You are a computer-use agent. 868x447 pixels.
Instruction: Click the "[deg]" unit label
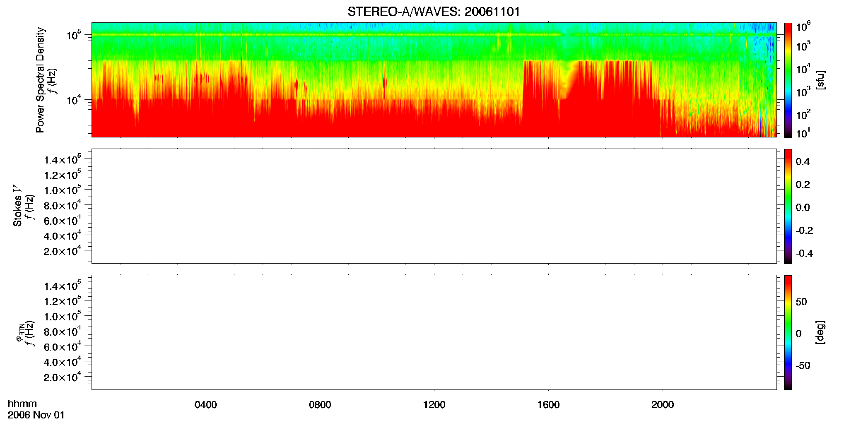click(x=820, y=332)
